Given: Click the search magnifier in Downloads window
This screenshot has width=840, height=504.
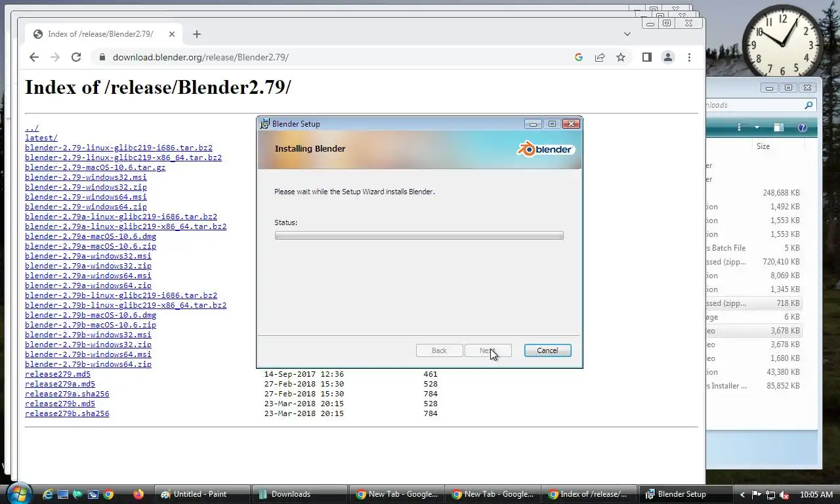Looking at the screenshot, I should coord(808,105).
